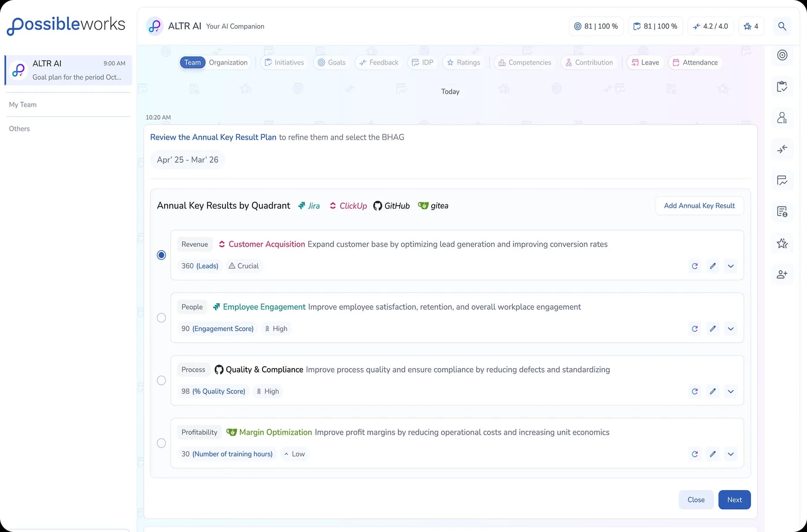Viewport: 807px width, 532px height.
Task: Select the Customer Acquisition radio button
Action: (162, 255)
